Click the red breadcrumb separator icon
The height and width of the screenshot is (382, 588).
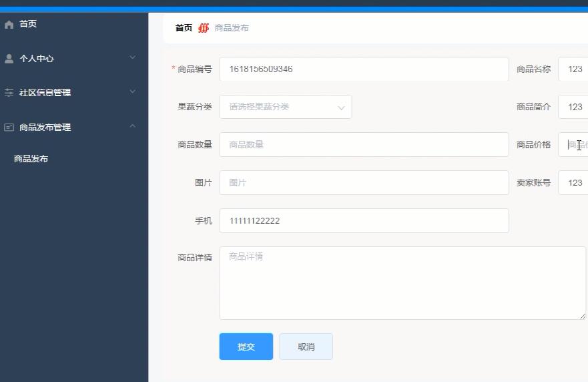pyautogui.click(x=204, y=28)
